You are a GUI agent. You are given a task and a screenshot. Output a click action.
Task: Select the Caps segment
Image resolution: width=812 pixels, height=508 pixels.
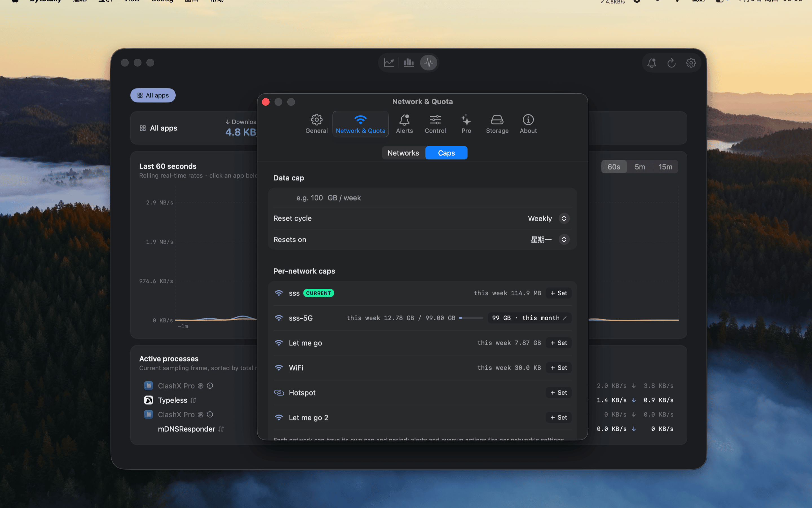pos(446,153)
